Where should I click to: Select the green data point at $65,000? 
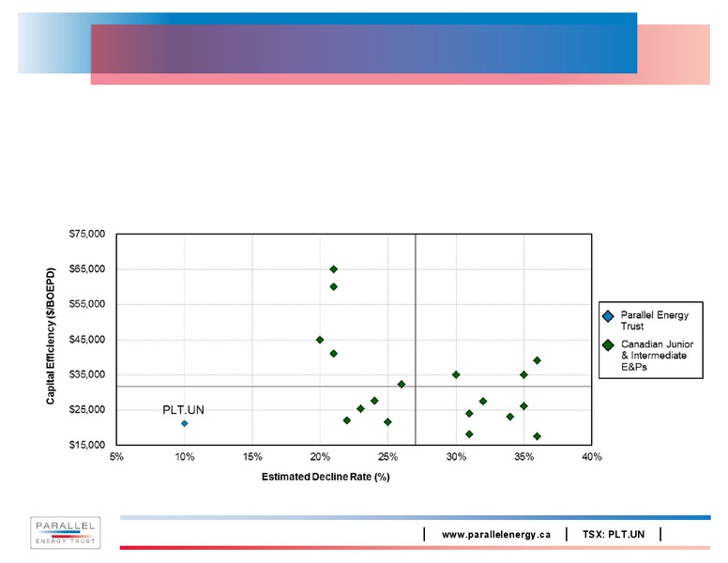tap(333, 269)
